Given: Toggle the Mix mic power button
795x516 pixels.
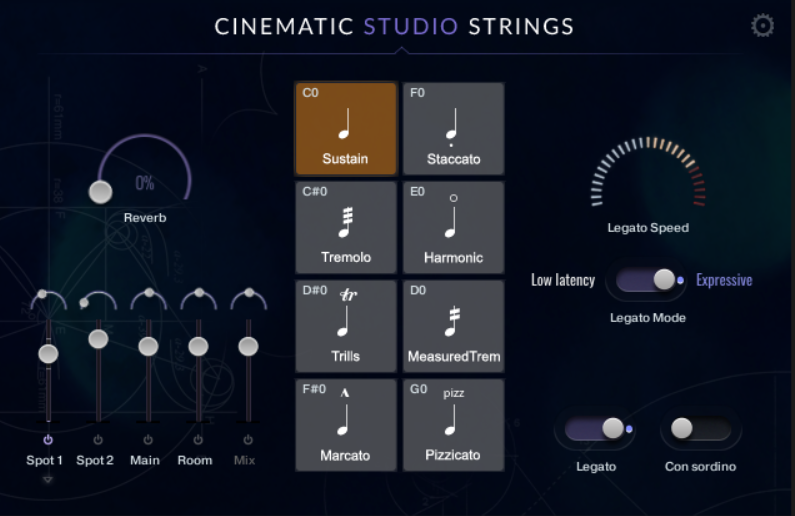Looking at the screenshot, I should (248, 439).
